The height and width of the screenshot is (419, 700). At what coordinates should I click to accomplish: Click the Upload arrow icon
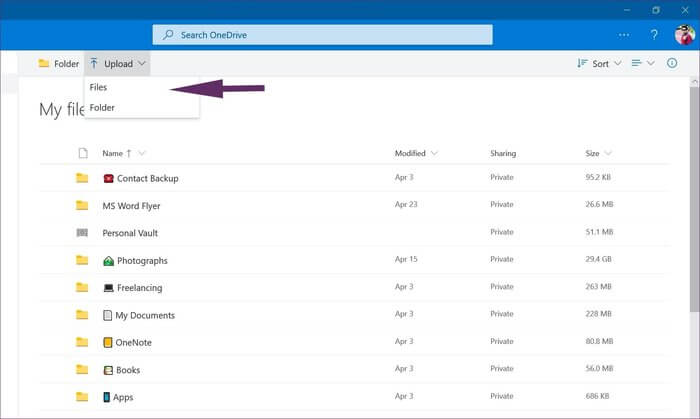coord(94,64)
